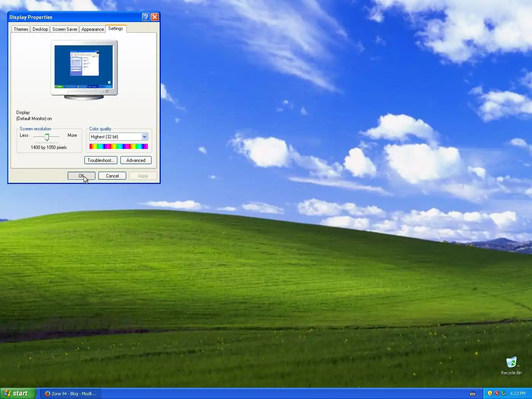Click the Color quality dropdown arrow
Viewport: 532px width, 399px height.
[144, 137]
